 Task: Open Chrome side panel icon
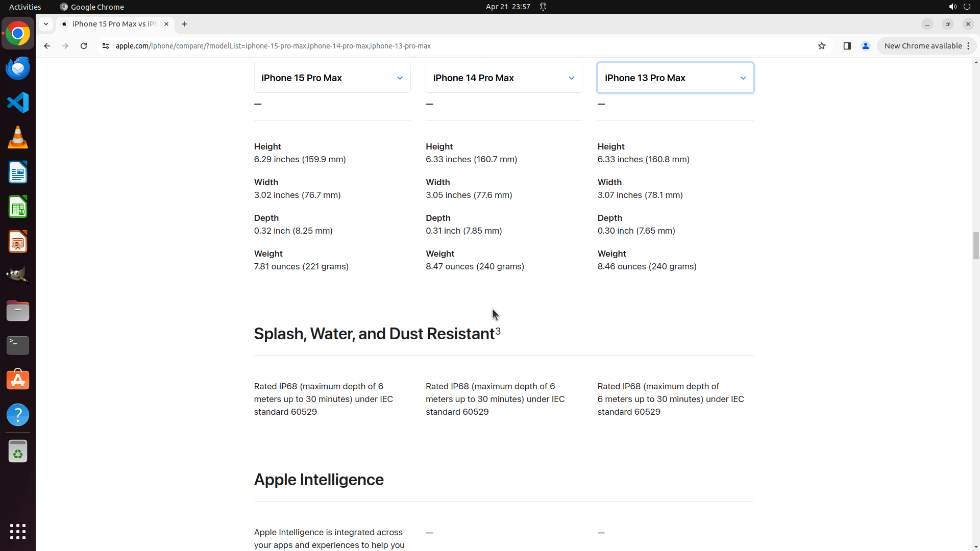point(847,46)
